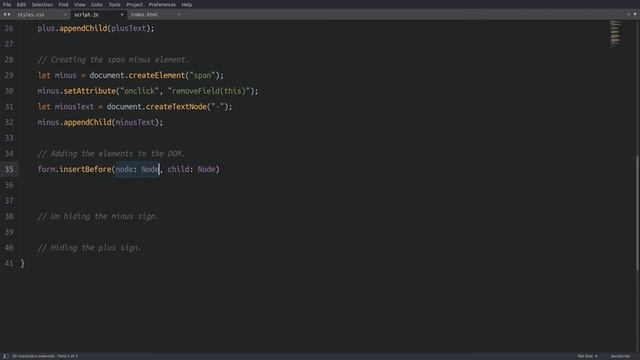Open the Project menu
Screen dimensions: 640x360
(134, 4)
